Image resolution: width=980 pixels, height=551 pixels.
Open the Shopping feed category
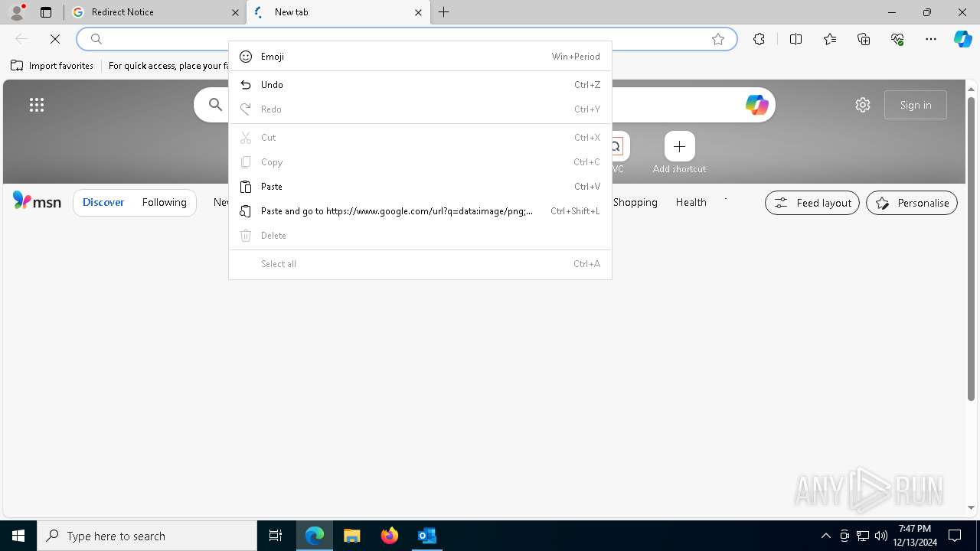635,202
